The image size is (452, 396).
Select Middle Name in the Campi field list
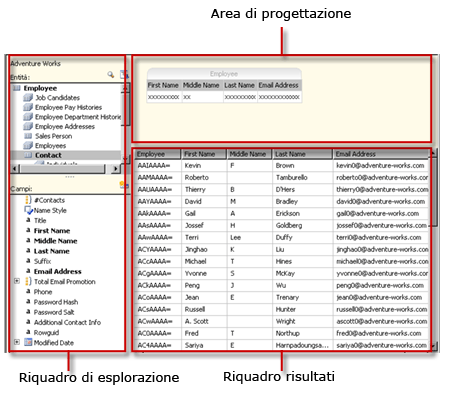click(x=55, y=241)
